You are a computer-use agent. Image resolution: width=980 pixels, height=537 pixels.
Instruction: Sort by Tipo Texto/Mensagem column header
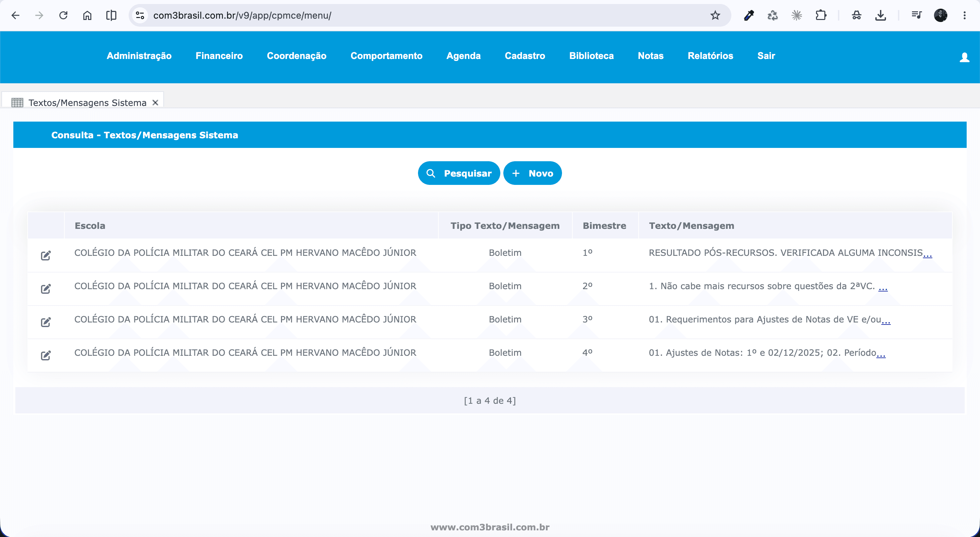click(505, 226)
